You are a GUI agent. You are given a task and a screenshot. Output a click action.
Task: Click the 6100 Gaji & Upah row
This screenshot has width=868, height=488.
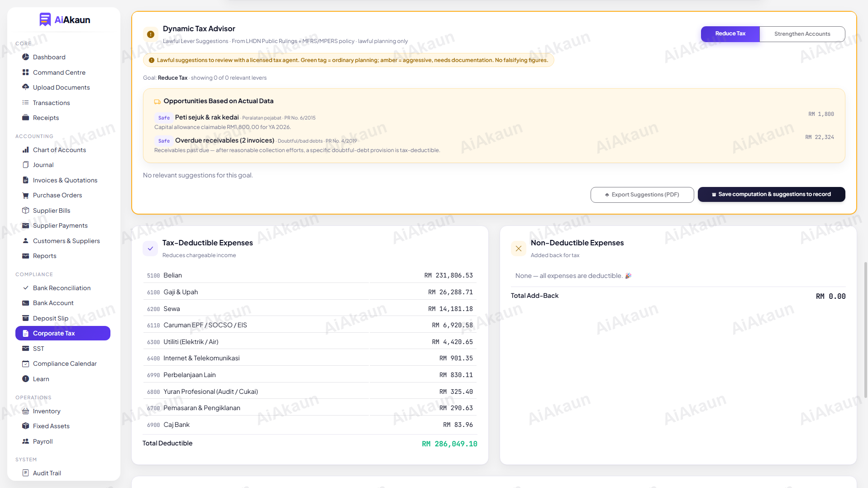(310, 292)
